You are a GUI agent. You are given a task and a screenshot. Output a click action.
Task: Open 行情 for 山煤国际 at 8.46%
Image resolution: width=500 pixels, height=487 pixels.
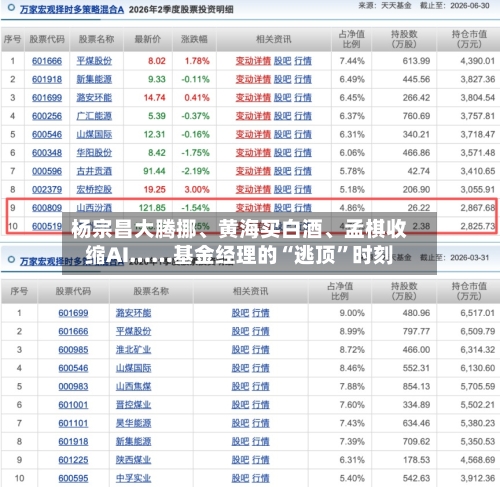tap(261, 368)
